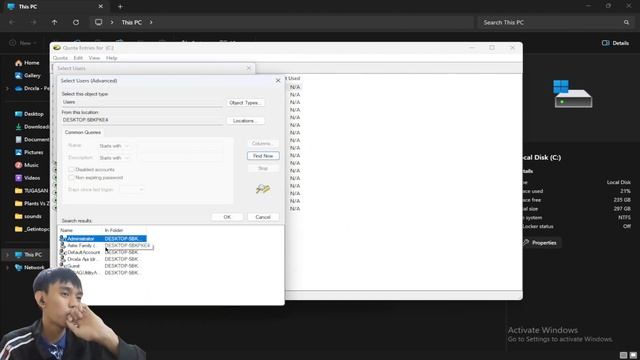Select Dricxla Aja search result row
This screenshot has height=360, width=640.
(x=103, y=259)
